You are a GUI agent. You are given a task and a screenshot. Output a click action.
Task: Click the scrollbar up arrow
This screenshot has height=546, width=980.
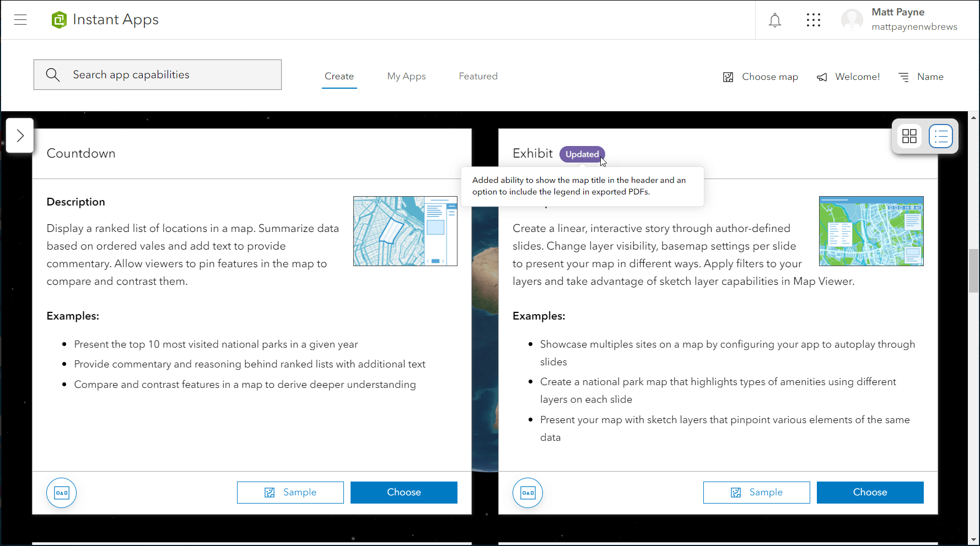point(974,117)
